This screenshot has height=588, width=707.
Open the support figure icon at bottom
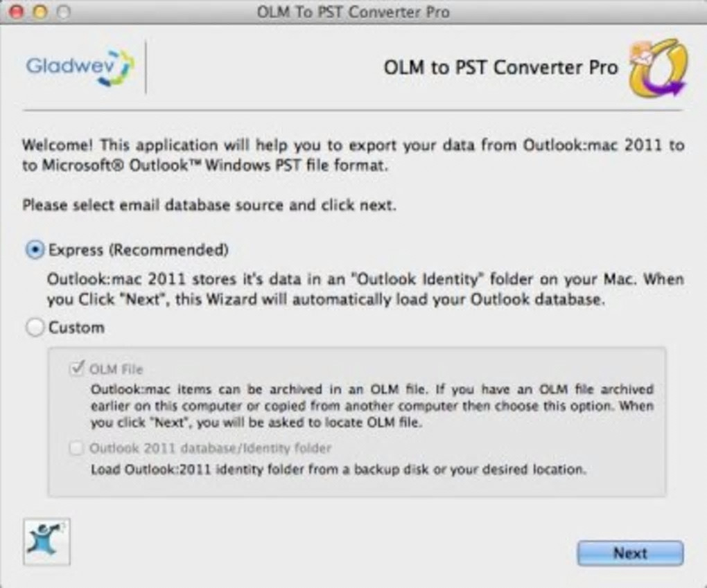click(46, 542)
